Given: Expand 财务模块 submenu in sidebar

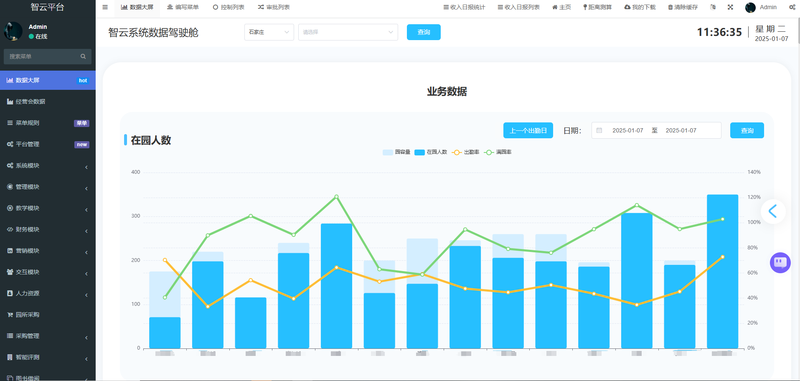Looking at the screenshot, I should tap(47, 230).
